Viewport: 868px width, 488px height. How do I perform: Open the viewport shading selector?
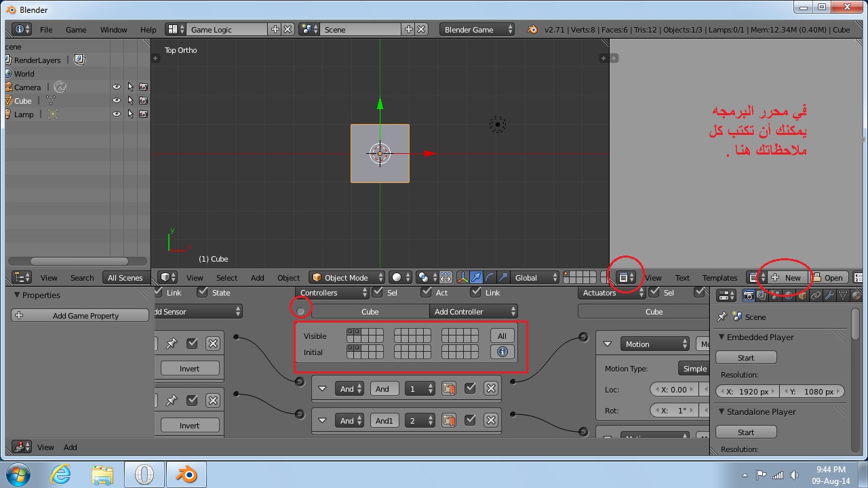[401, 277]
